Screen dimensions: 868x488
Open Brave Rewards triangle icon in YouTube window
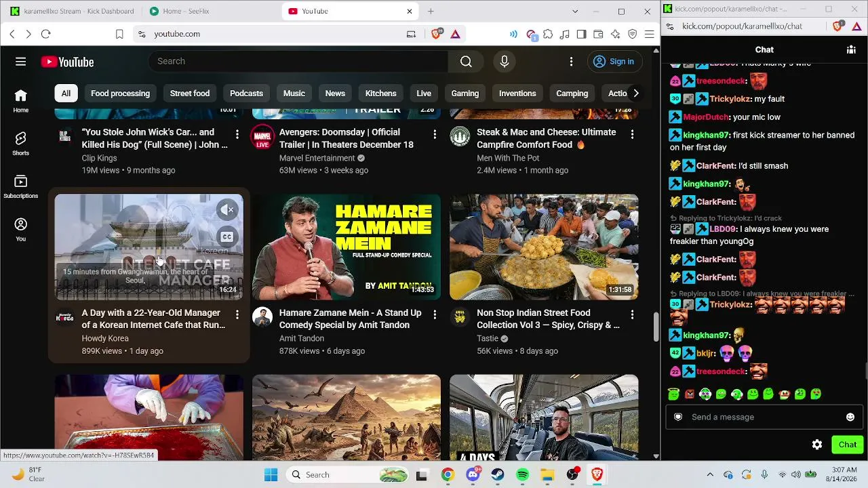click(456, 34)
